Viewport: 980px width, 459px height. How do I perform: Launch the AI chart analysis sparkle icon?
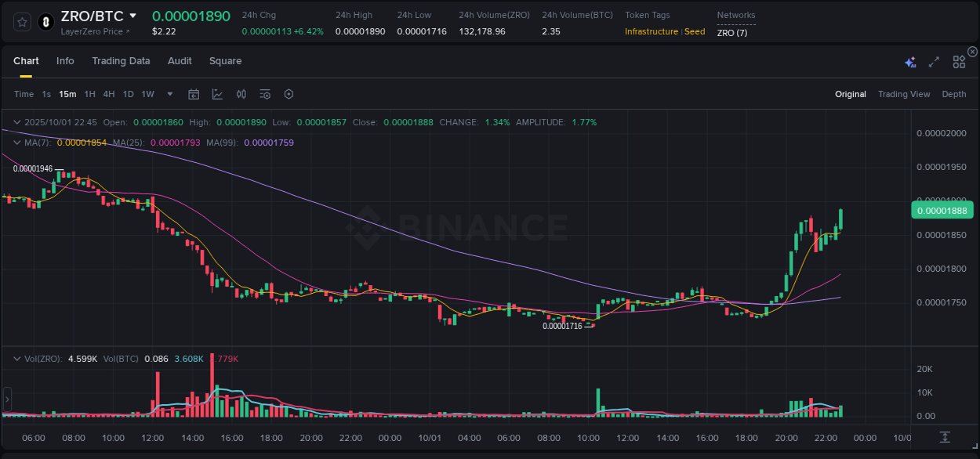pos(909,61)
